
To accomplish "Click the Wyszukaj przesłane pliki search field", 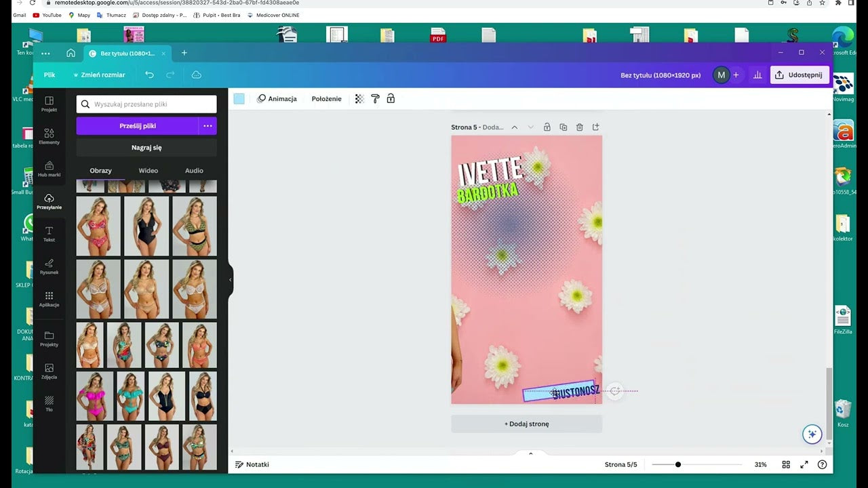I will [146, 104].
